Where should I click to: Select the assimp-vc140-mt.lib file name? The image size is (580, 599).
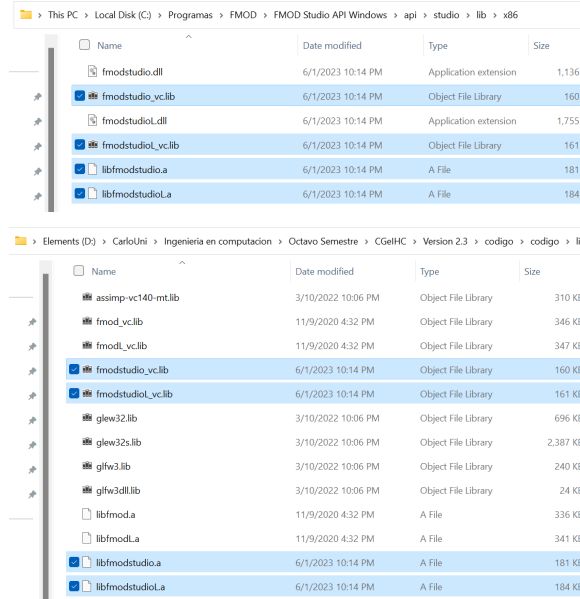point(138,297)
